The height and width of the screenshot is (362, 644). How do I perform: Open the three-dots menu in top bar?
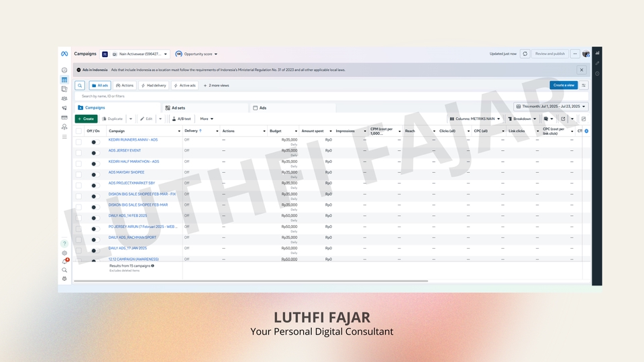pos(575,54)
